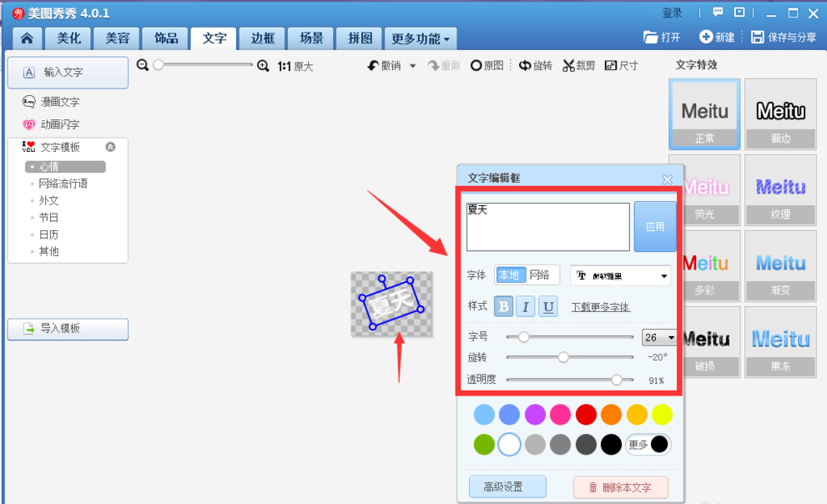Click the Home icon in the ribbon
This screenshot has height=504, width=827.
(x=28, y=38)
